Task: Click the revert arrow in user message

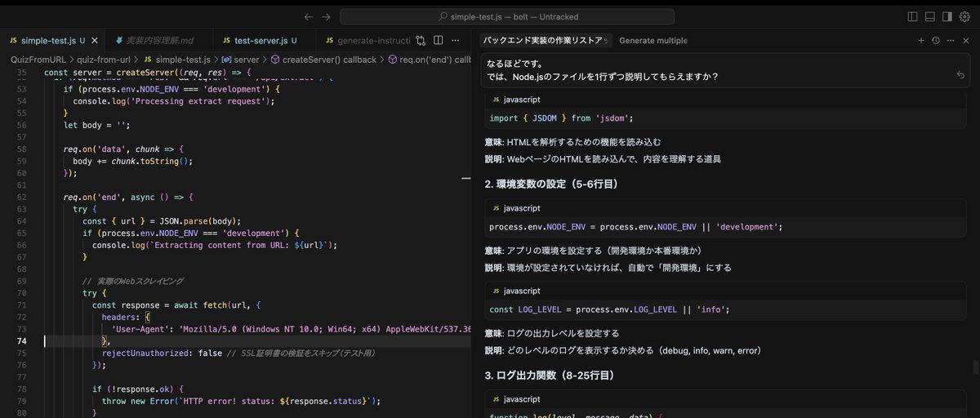Action: tap(961, 75)
